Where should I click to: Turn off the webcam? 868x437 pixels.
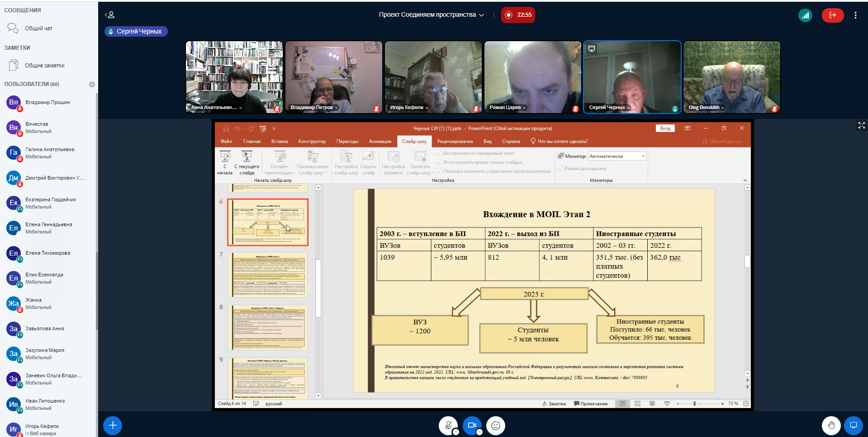[472, 425]
